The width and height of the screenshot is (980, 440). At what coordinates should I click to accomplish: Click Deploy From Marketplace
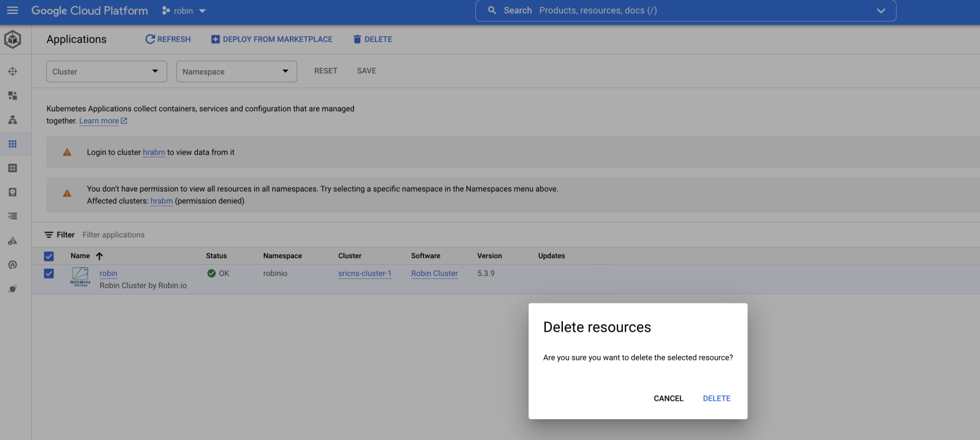271,39
